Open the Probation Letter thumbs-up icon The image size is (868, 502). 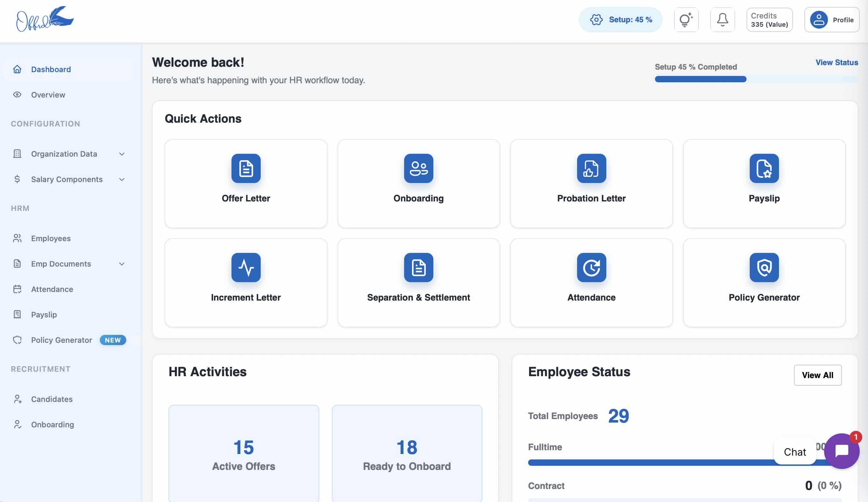pos(591,168)
